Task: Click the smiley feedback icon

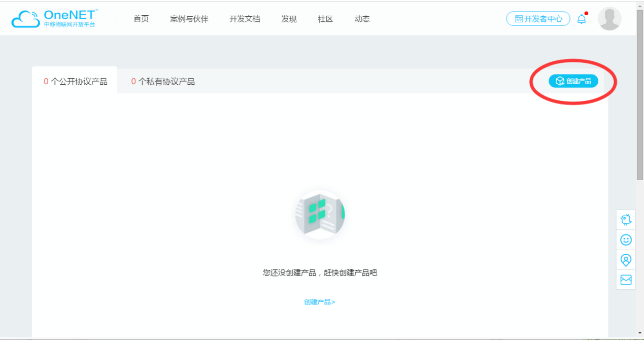Action: (626, 240)
